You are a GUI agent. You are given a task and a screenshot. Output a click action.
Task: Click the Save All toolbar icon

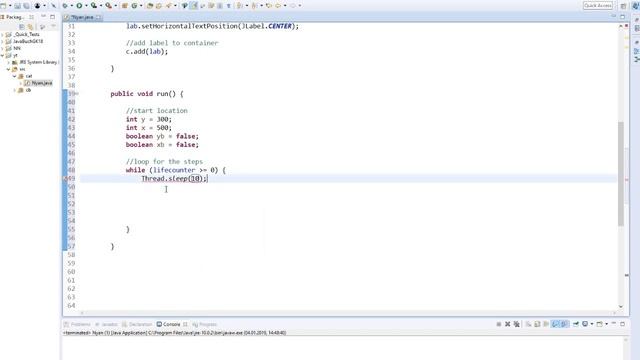pyautogui.click(x=27, y=6)
